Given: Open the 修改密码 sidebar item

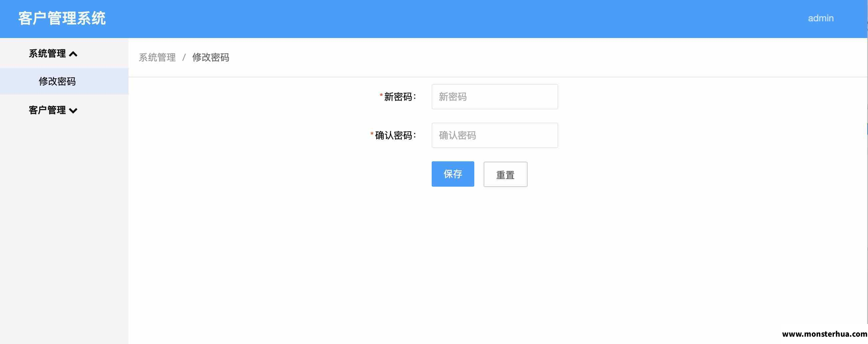Looking at the screenshot, I should pyautogui.click(x=64, y=81).
